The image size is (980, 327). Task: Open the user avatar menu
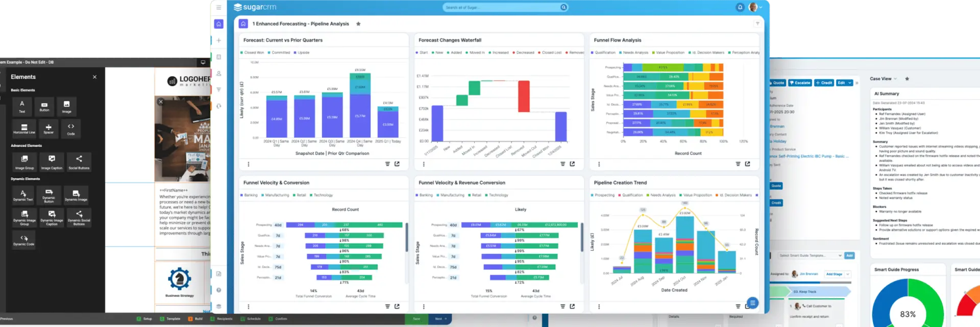[x=754, y=7]
